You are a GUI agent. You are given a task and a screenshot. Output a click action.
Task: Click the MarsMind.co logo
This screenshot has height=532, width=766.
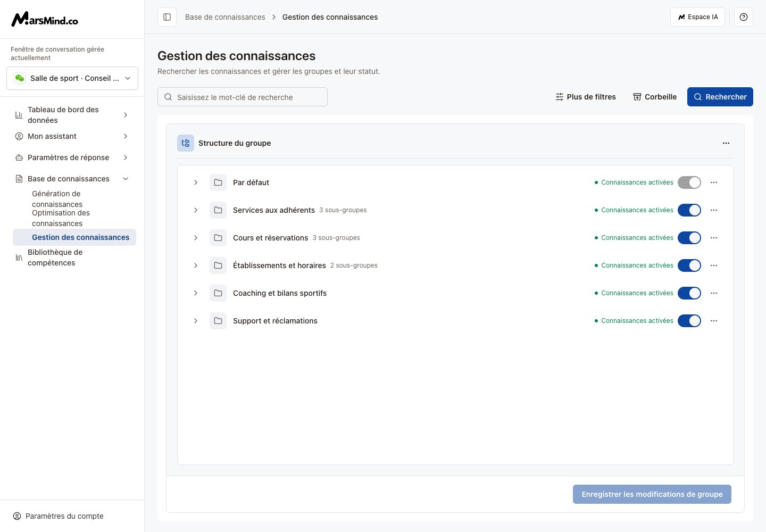click(x=45, y=19)
